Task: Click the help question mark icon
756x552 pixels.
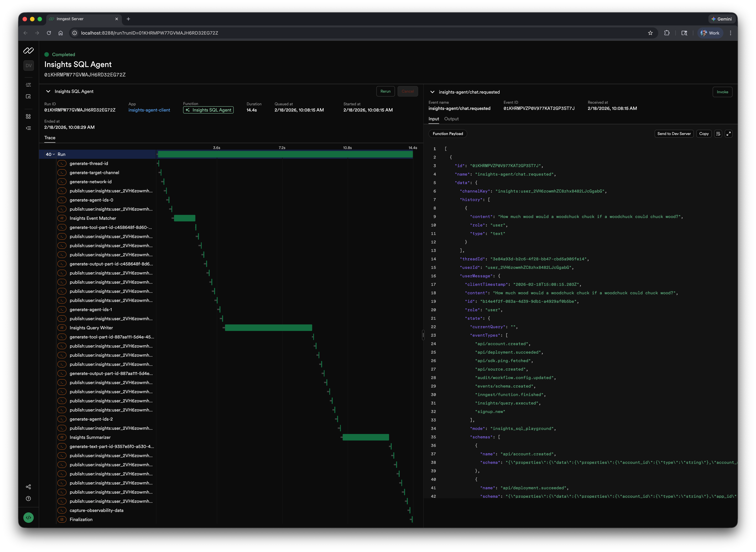Action: point(28,499)
